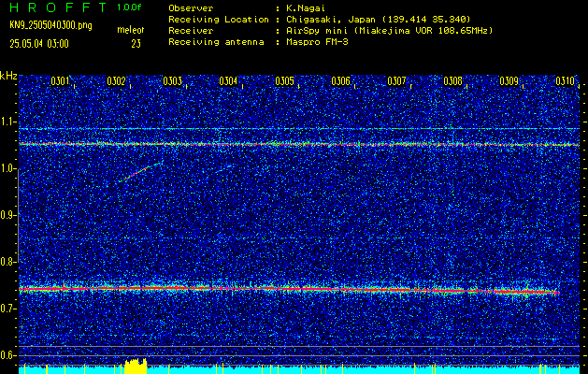This screenshot has height=374, width=588.
Task: Click the 0301 time marker
Action: 61,81
